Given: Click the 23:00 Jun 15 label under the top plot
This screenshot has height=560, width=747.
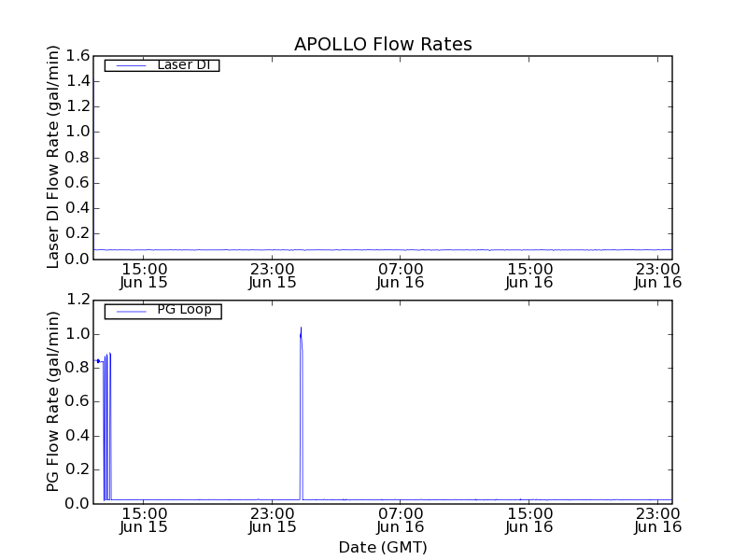Looking at the screenshot, I should [x=272, y=275].
